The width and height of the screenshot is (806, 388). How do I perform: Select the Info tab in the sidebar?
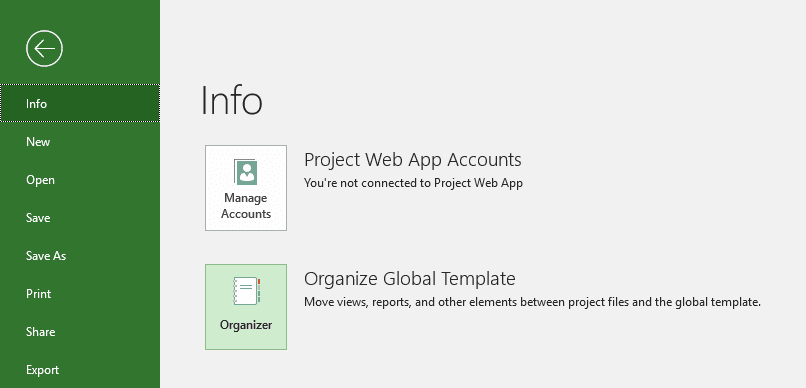[x=80, y=103]
